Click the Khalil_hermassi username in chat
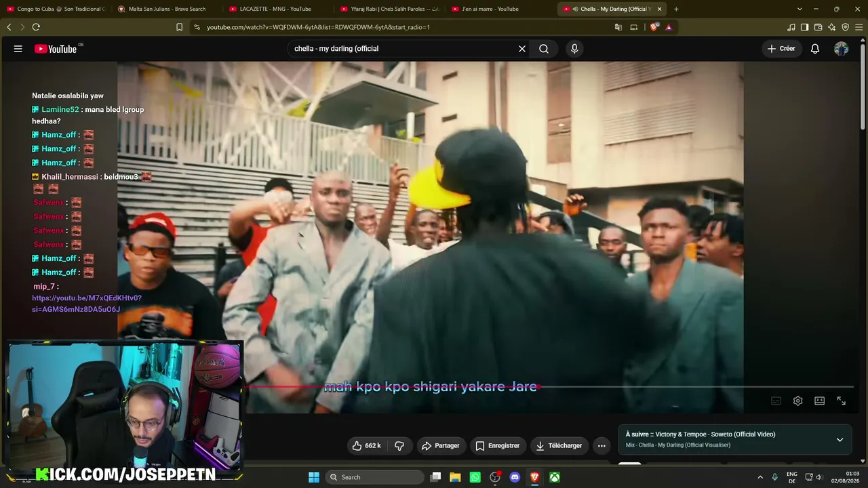868x488 pixels. coord(71,177)
